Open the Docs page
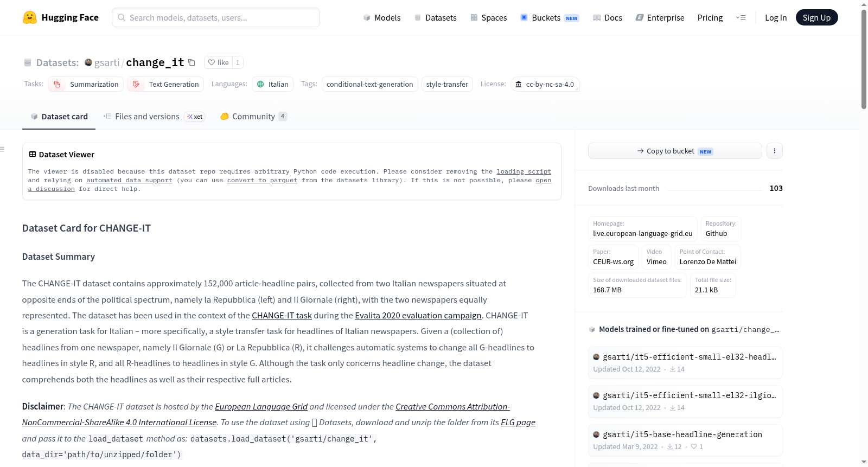868x467 pixels. point(608,17)
